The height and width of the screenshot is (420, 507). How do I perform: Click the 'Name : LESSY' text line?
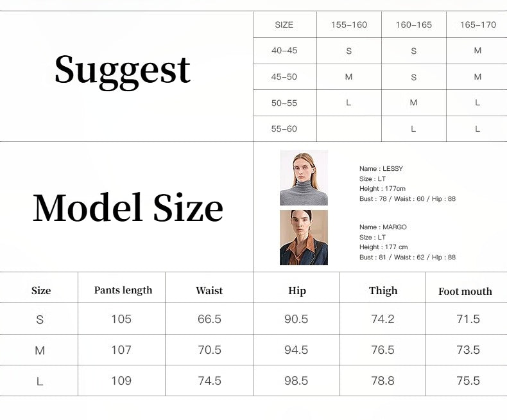(381, 169)
